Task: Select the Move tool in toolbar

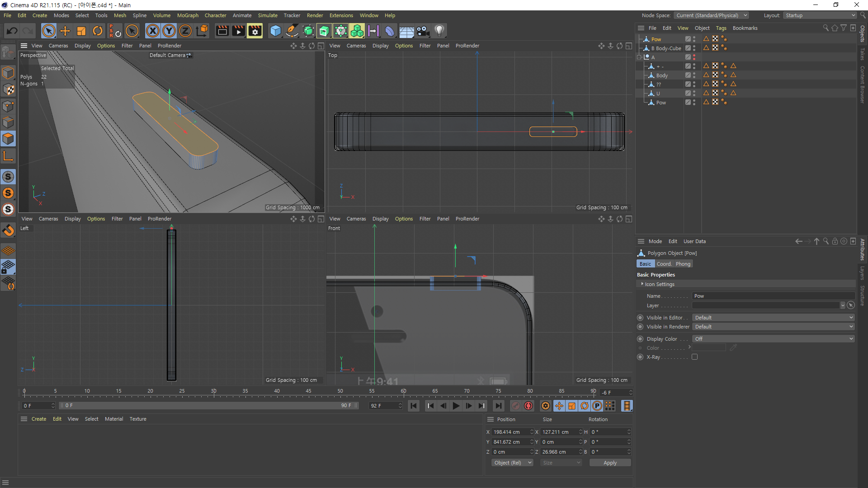Action: [65, 31]
